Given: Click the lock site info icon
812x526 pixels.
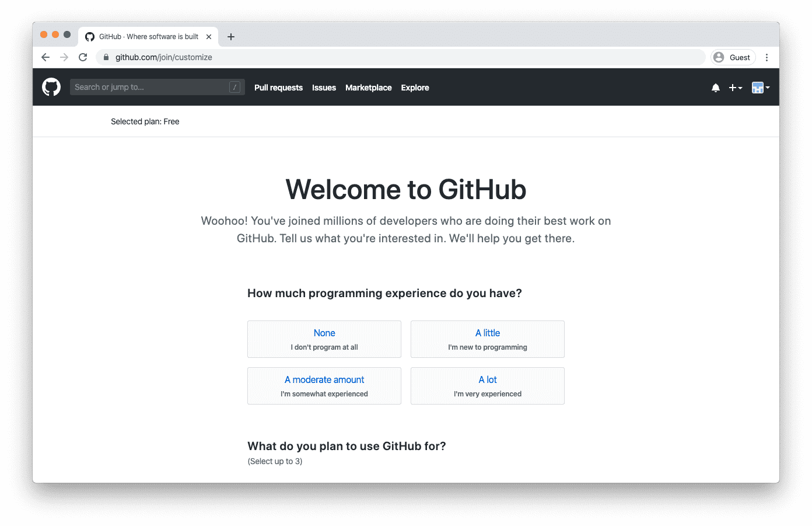Looking at the screenshot, I should click(x=106, y=57).
